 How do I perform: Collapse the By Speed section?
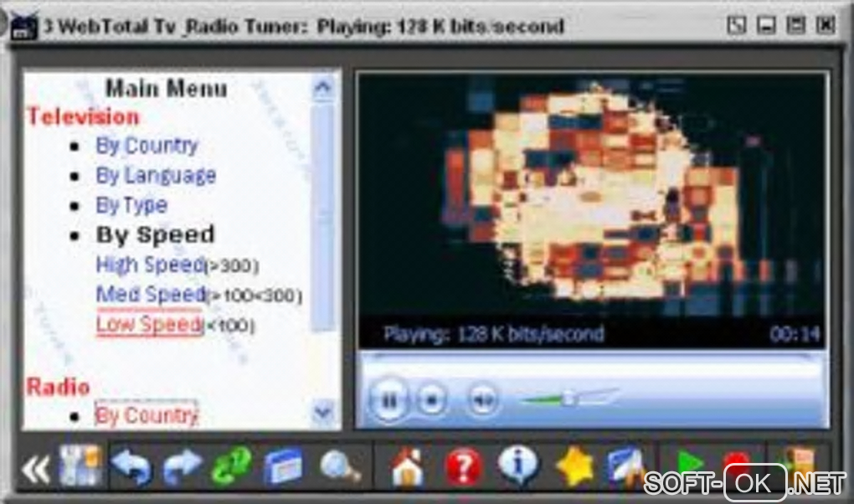click(155, 234)
